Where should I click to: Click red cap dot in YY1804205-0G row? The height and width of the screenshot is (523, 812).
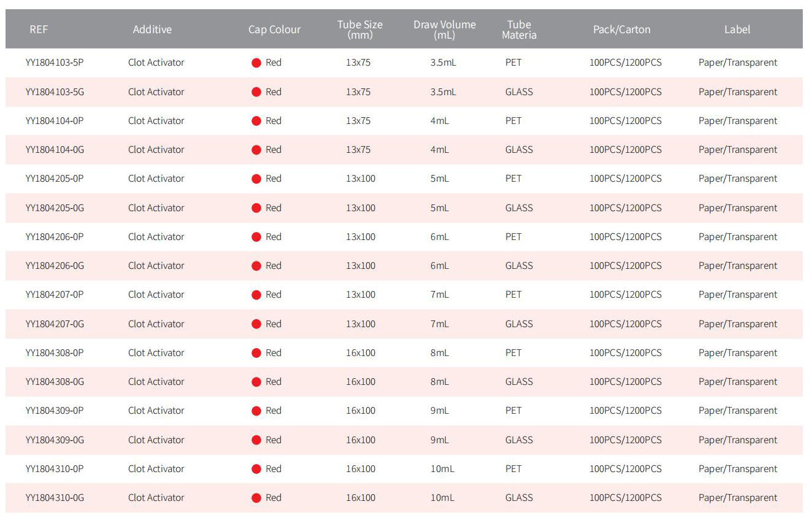[256, 208]
